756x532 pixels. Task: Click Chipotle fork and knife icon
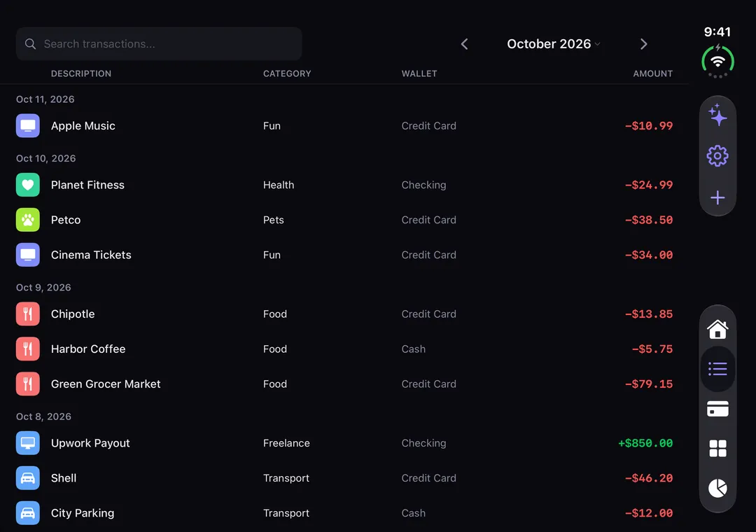tap(28, 314)
